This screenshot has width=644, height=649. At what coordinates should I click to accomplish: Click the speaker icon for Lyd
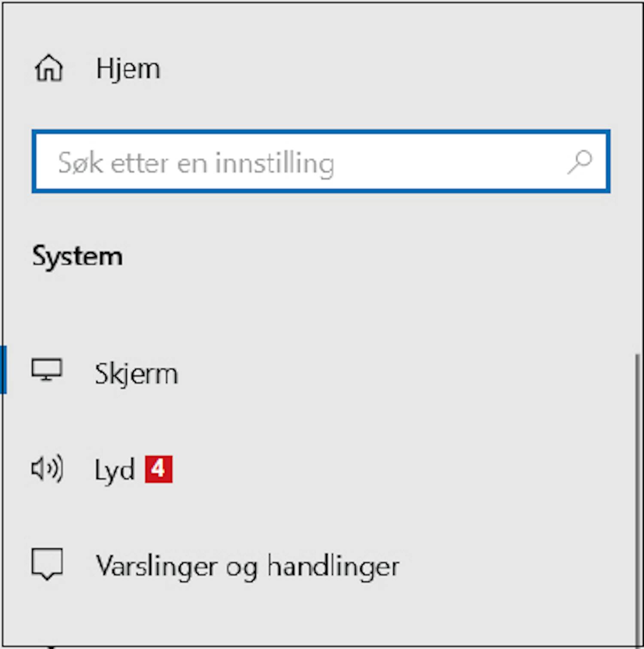point(47,468)
